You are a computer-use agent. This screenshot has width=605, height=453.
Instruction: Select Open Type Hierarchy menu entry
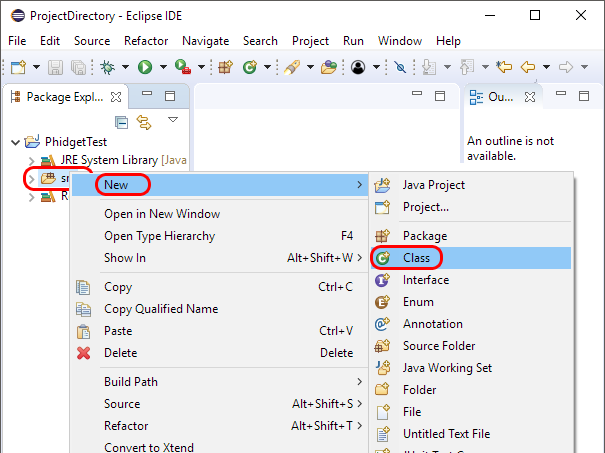pos(159,236)
